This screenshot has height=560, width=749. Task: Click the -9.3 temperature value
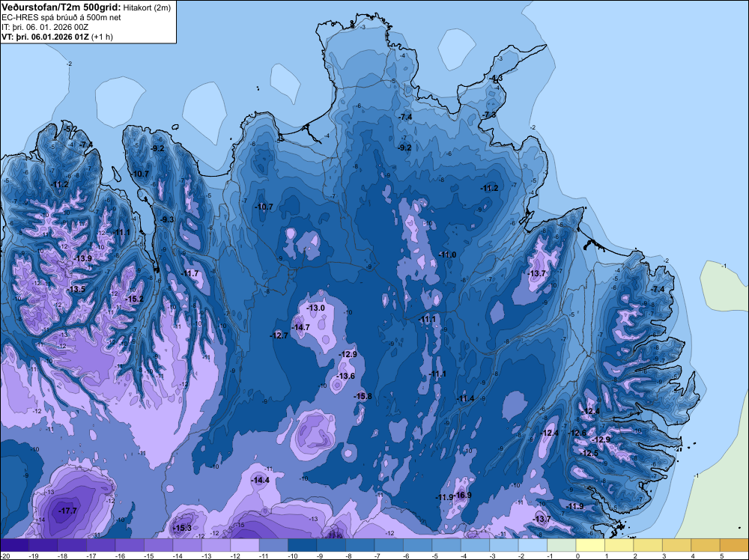pyautogui.click(x=167, y=219)
